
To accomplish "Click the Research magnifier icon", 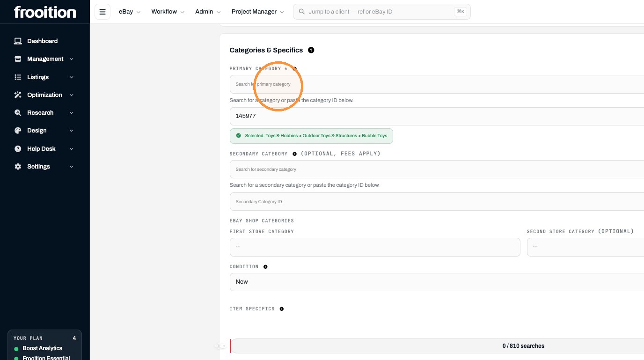I will click(18, 113).
